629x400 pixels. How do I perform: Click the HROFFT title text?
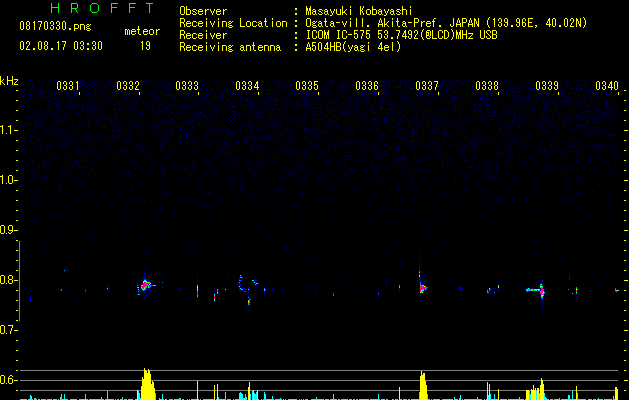[102, 8]
